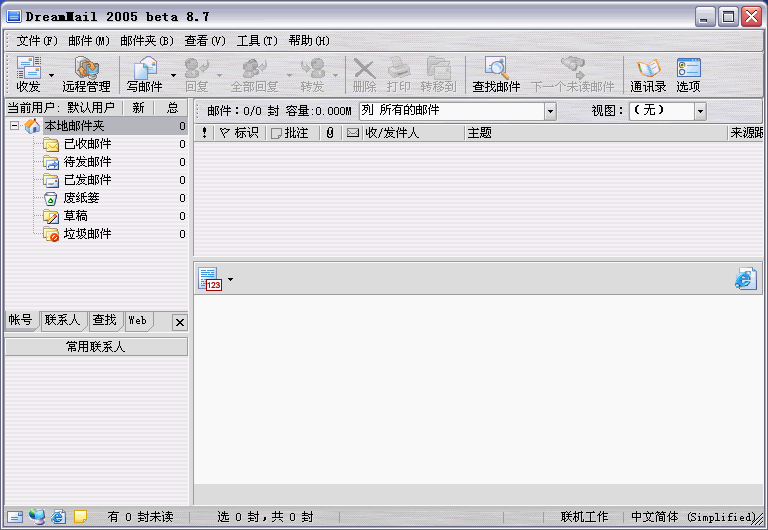The image size is (768, 530).
Task: Sort by 收/发件人 column header
Action: (x=413, y=133)
